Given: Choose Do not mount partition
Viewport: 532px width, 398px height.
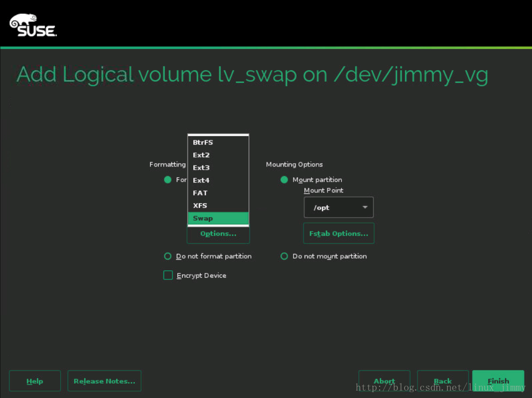Looking at the screenshot, I should 284,256.
